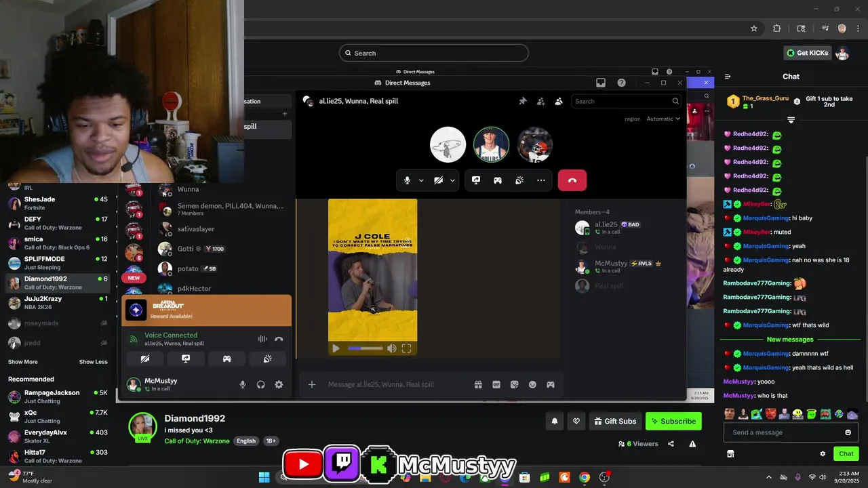Image resolution: width=868 pixels, height=488 pixels.
Task: Open apps launcher in message bar
Action: [x=551, y=384]
